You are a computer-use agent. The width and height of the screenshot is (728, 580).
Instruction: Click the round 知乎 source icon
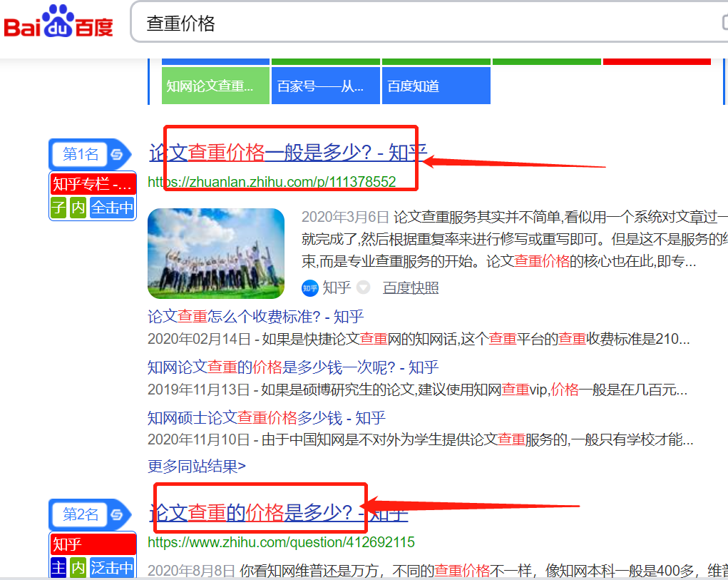tap(309, 288)
